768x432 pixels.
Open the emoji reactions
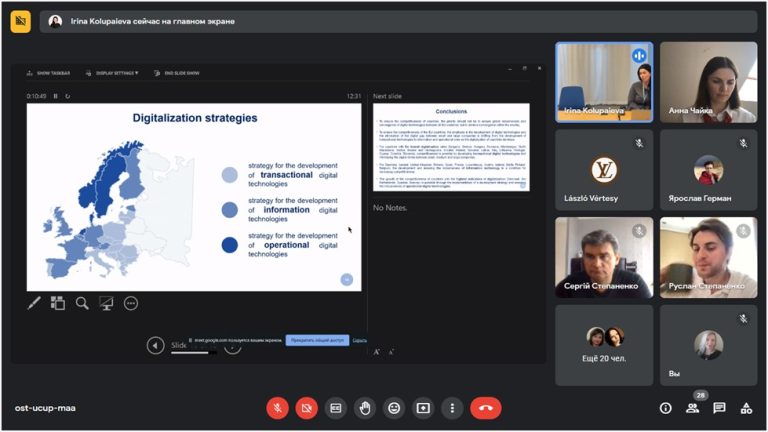pos(394,408)
